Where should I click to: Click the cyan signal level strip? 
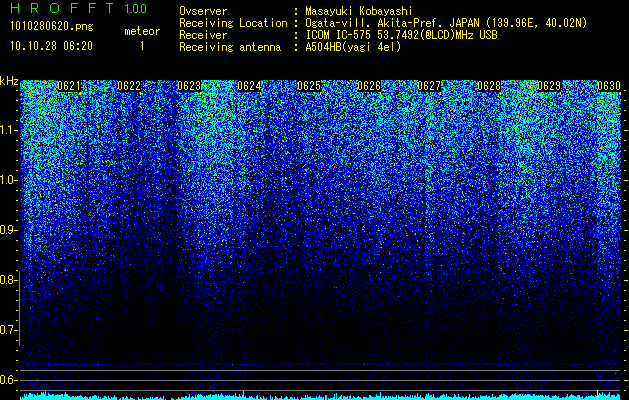[320, 396]
